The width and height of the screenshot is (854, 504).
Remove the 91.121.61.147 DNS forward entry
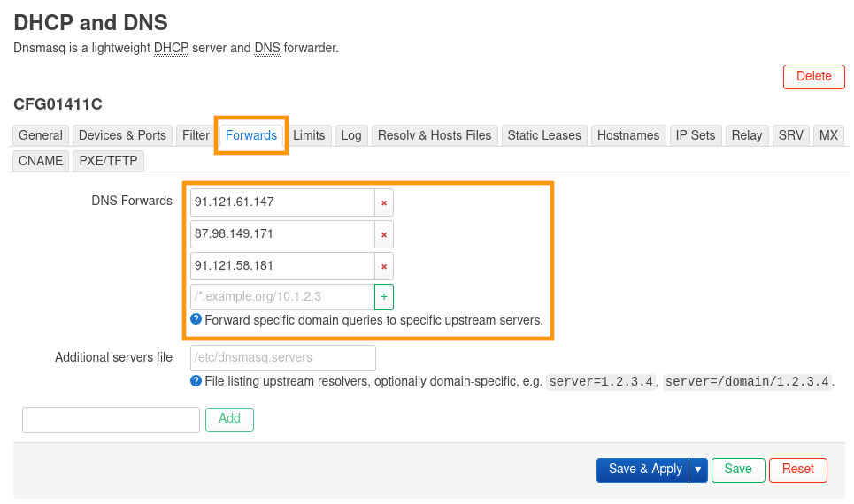point(384,202)
